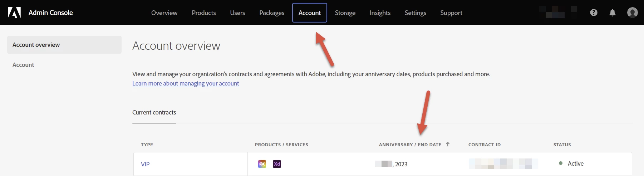
Task: Click the TYPE column header
Action: point(147,145)
